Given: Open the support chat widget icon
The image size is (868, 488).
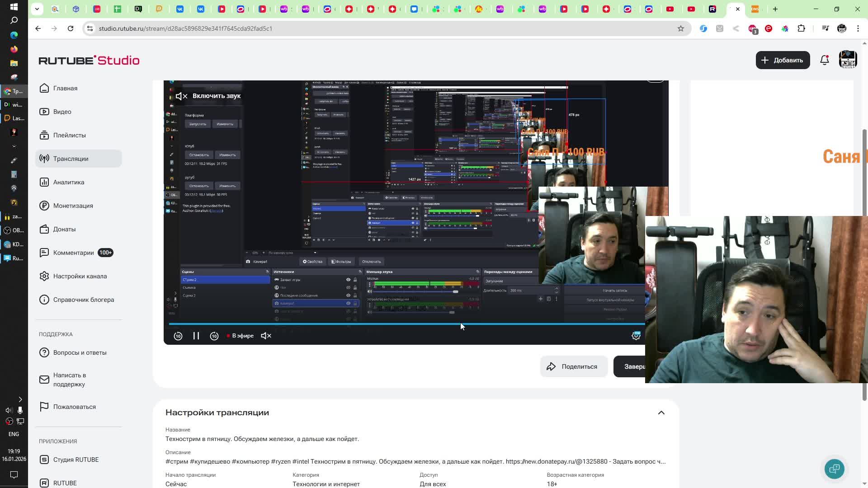Looking at the screenshot, I should 834,469.
